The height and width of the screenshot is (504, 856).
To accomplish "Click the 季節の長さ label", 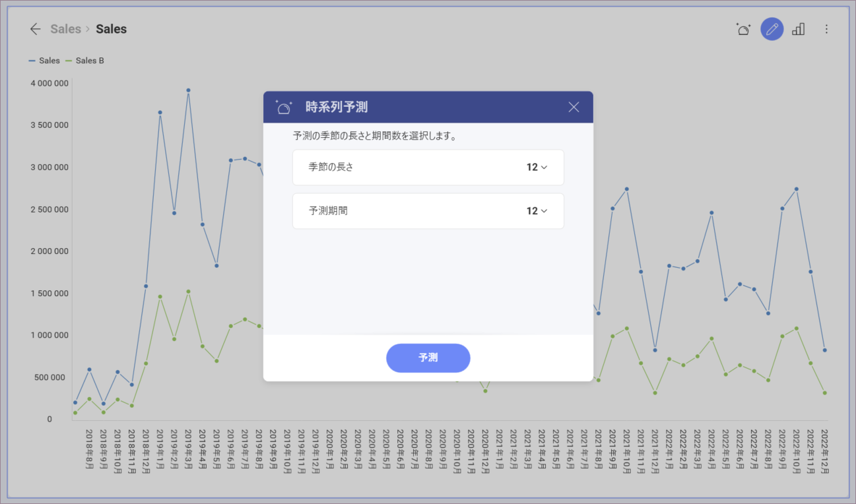I will point(331,168).
